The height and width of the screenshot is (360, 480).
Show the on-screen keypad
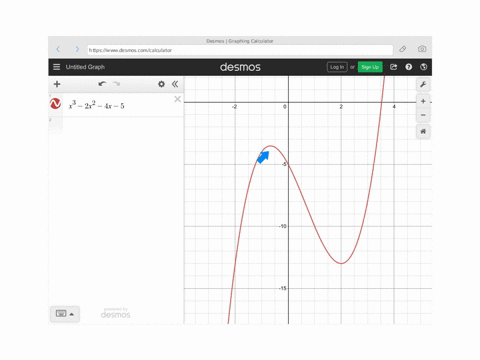tap(65, 314)
